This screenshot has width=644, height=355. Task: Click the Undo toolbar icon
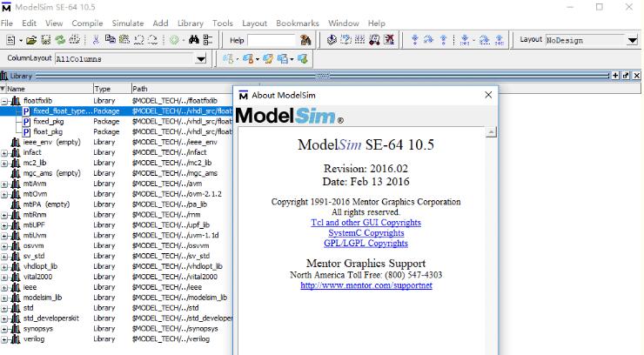point(139,40)
